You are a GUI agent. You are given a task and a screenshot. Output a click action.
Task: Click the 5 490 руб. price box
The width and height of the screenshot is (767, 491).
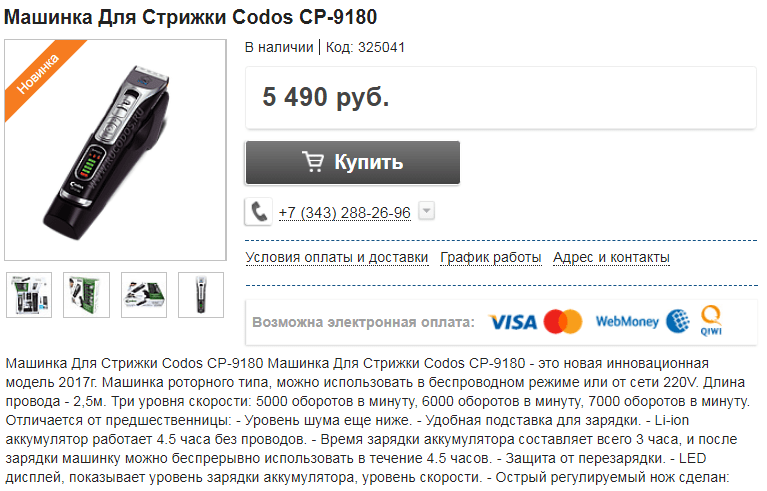[x=501, y=98]
